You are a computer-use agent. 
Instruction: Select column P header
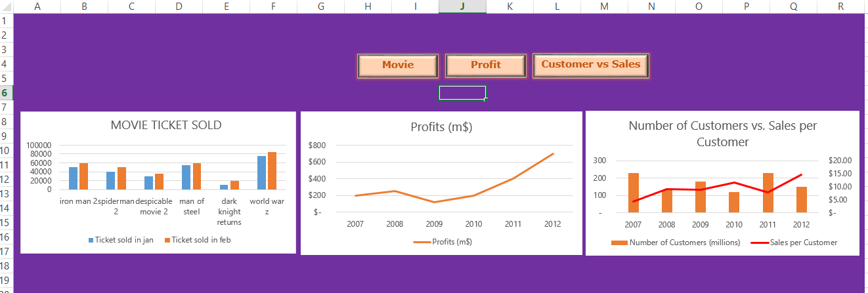point(746,7)
